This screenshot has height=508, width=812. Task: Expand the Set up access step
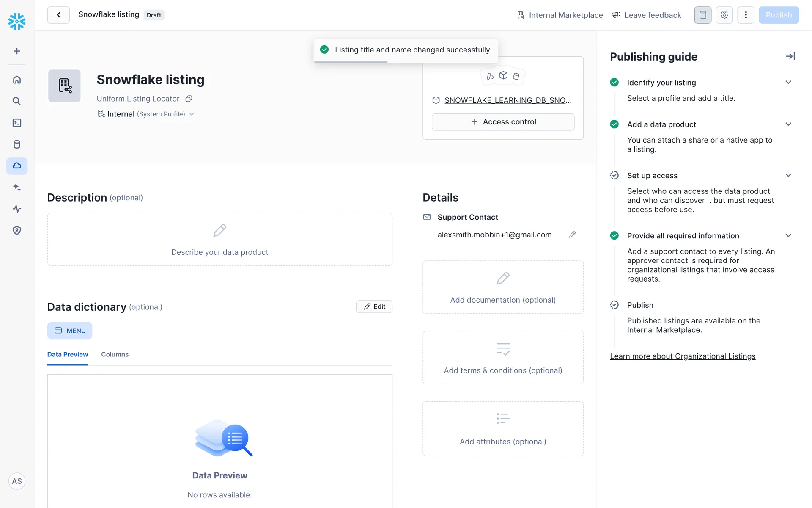coord(788,175)
